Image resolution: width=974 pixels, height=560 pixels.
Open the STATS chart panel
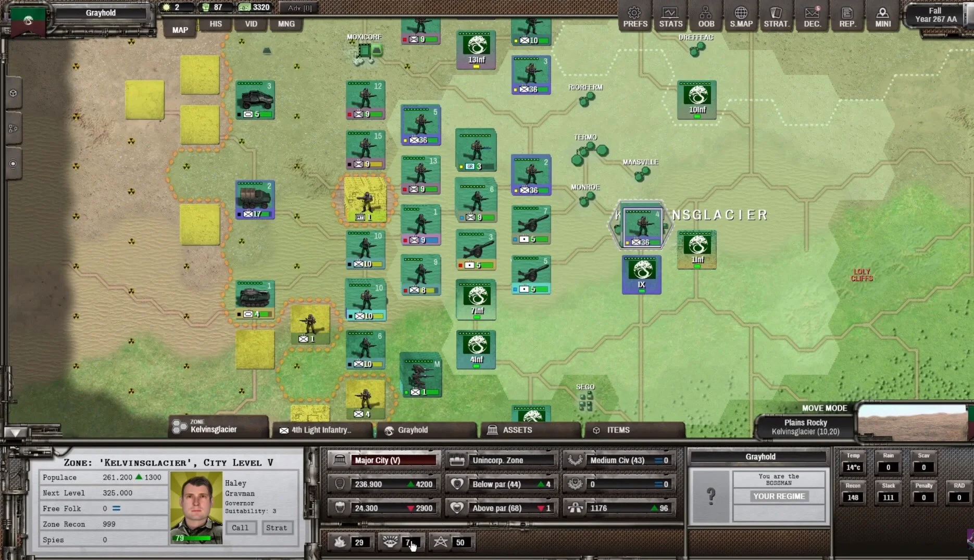click(x=670, y=16)
